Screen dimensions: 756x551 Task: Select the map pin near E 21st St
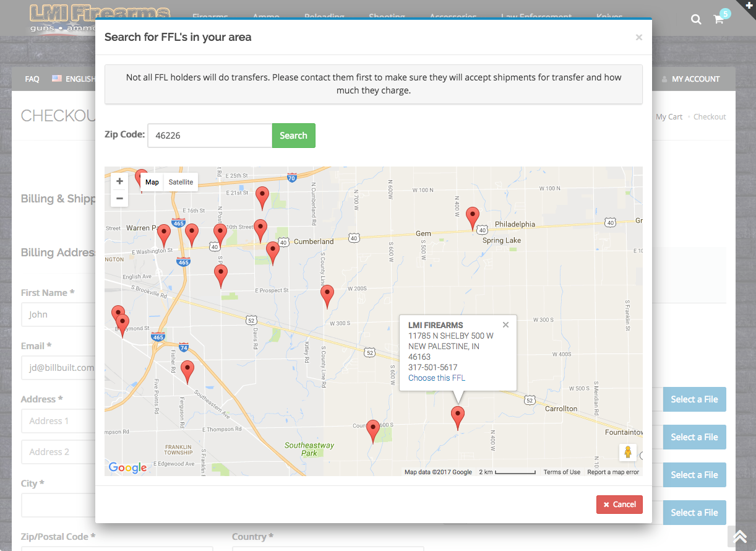point(262,197)
